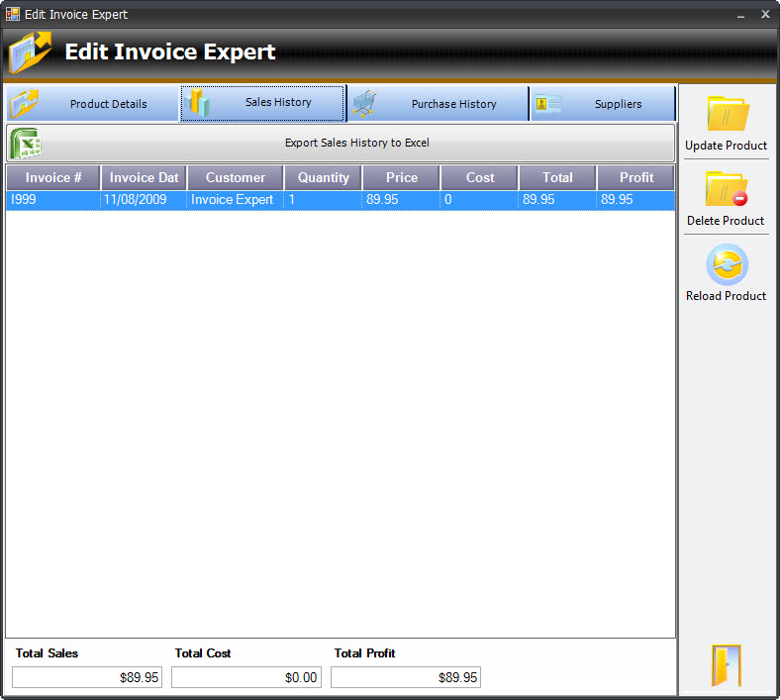Click the Total Cost field
This screenshot has width=780, height=700.
(246, 677)
